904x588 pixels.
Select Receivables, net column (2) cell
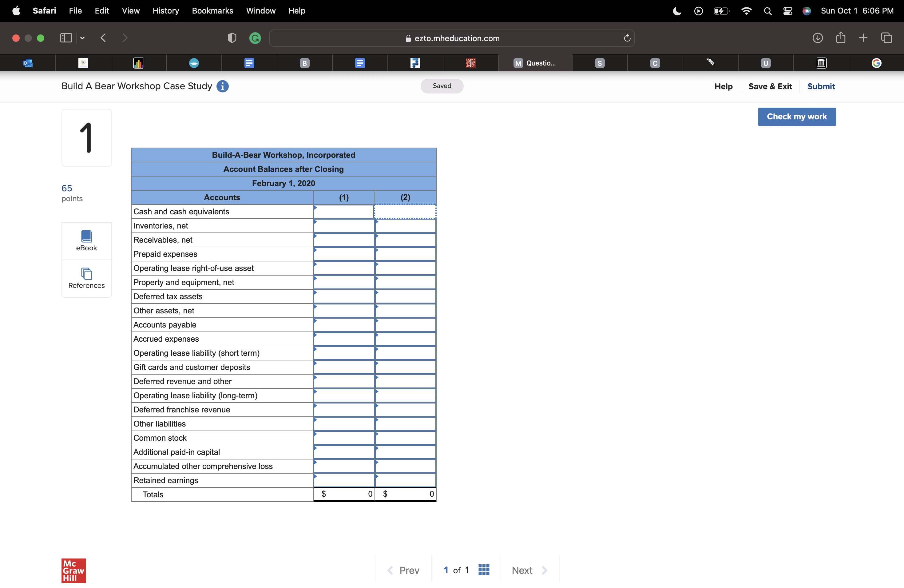point(405,240)
